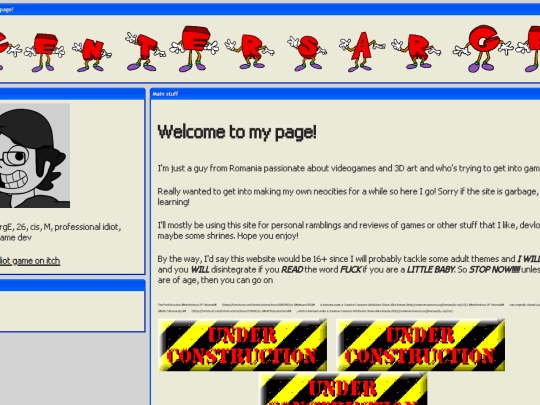Click the '26, cis, M, professional idiot' bio
The width and height of the screenshot is (540, 405).
60,232
